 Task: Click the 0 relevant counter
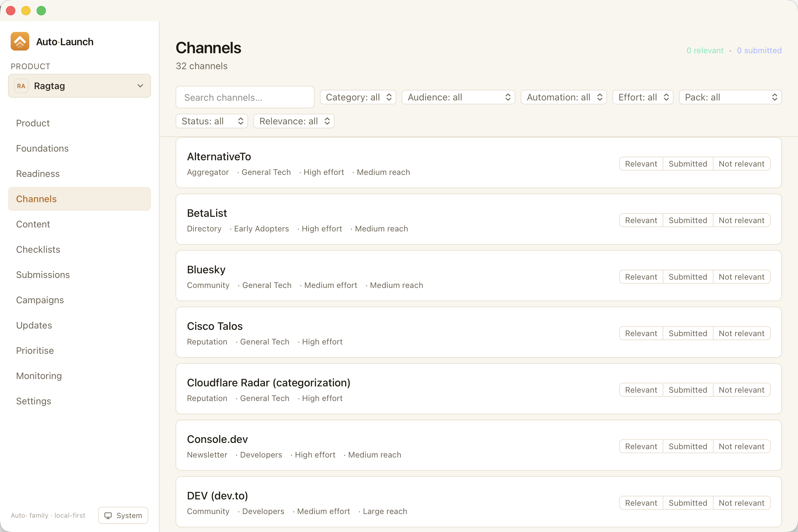coord(705,51)
